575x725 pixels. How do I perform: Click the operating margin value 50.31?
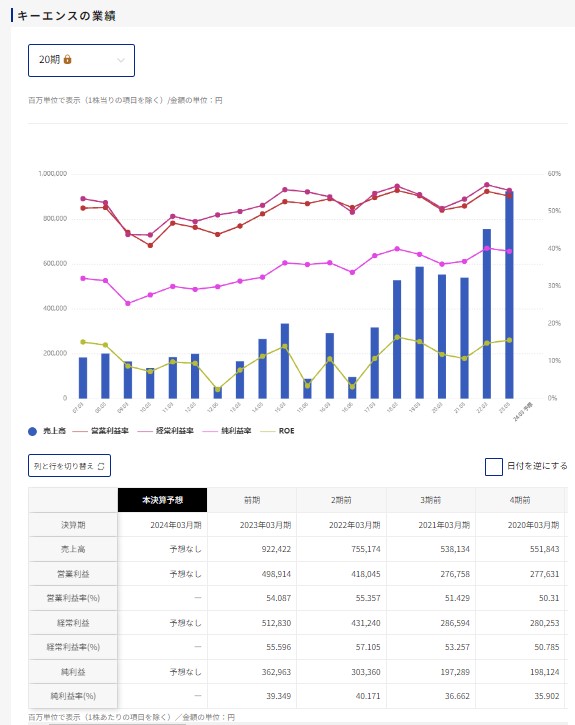(549, 598)
